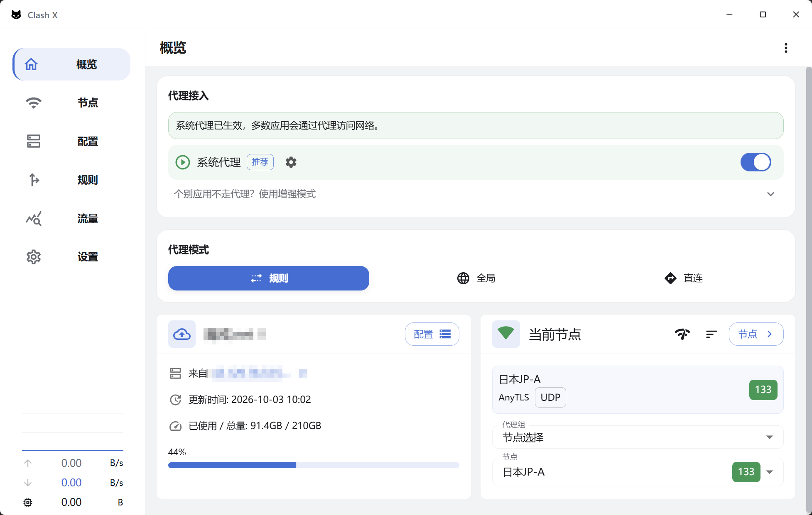Click the 133 latency badge on 日本JP-A card
812x515 pixels.
click(763, 390)
